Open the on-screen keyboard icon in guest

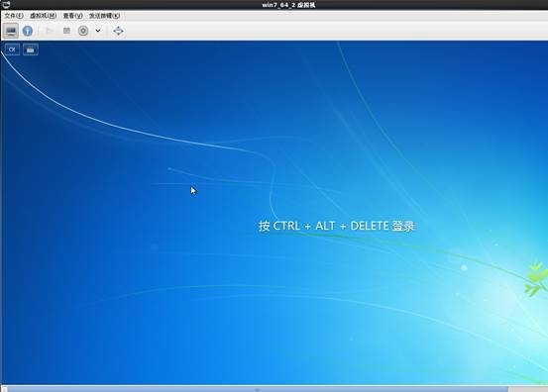[31, 49]
